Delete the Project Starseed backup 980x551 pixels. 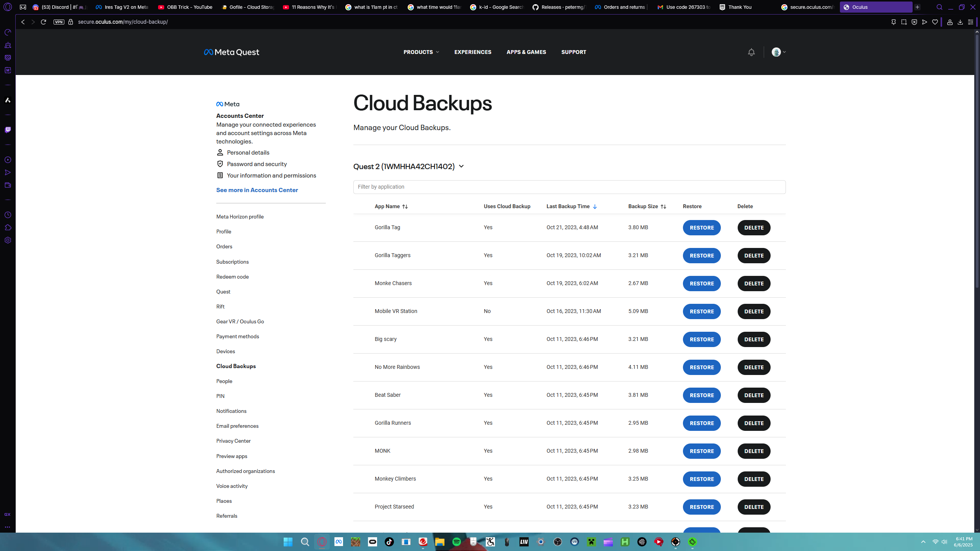click(x=754, y=507)
